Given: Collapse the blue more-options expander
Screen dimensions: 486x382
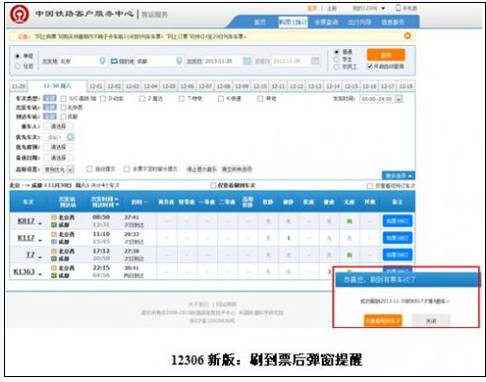Looking at the screenshot, I should [398, 175].
